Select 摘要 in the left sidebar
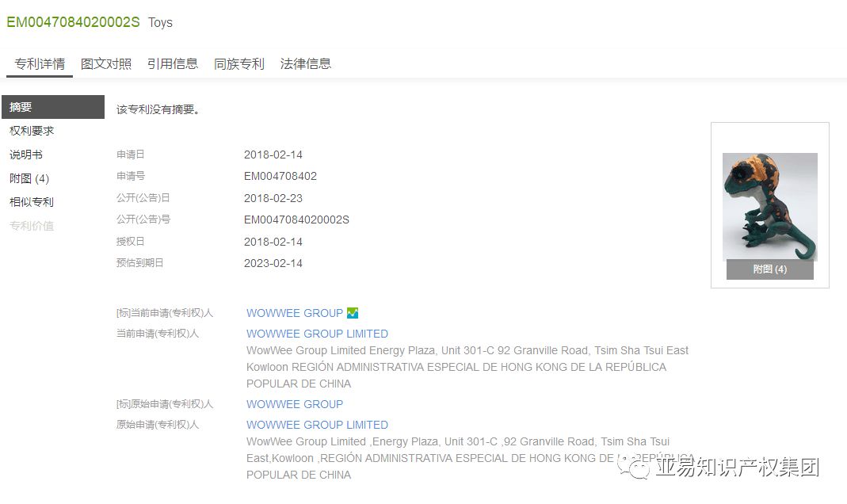 pos(21,107)
